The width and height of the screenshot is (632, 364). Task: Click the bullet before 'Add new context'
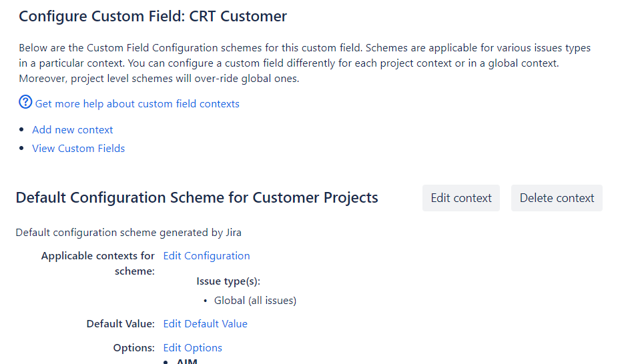click(x=23, y=130)
